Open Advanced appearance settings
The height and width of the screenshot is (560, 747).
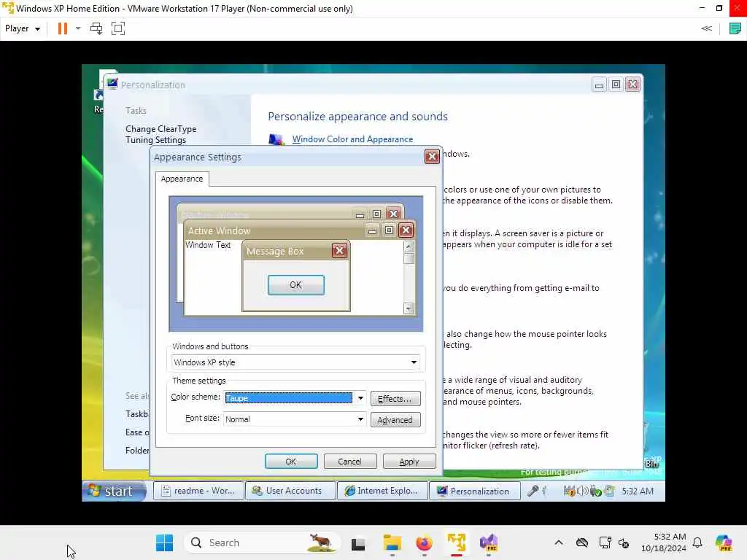[x=395, y=419]
